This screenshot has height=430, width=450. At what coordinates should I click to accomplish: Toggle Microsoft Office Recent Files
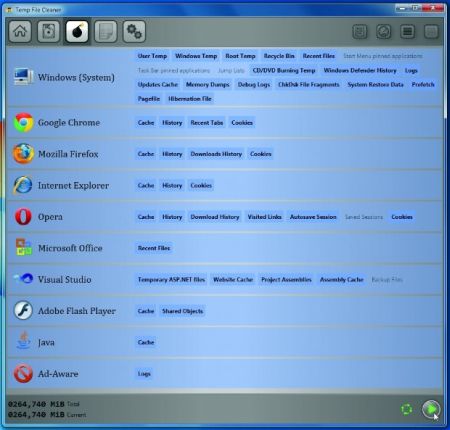pos(154,248)
